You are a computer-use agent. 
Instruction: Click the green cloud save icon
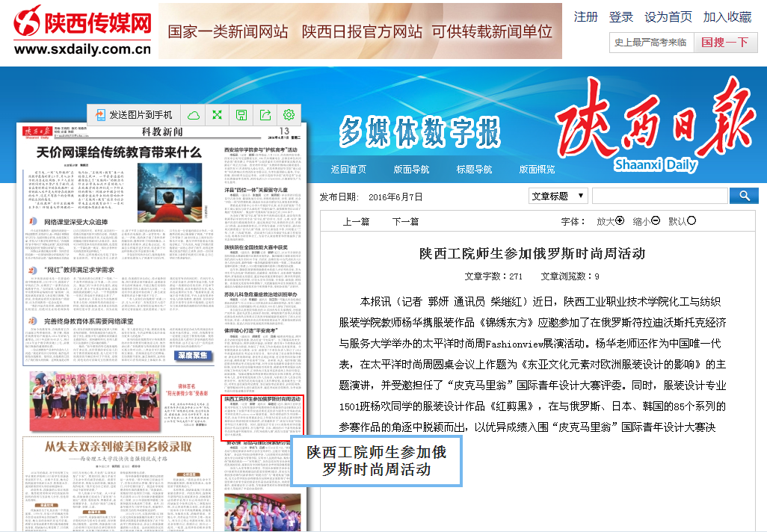[x=194, y=115]
